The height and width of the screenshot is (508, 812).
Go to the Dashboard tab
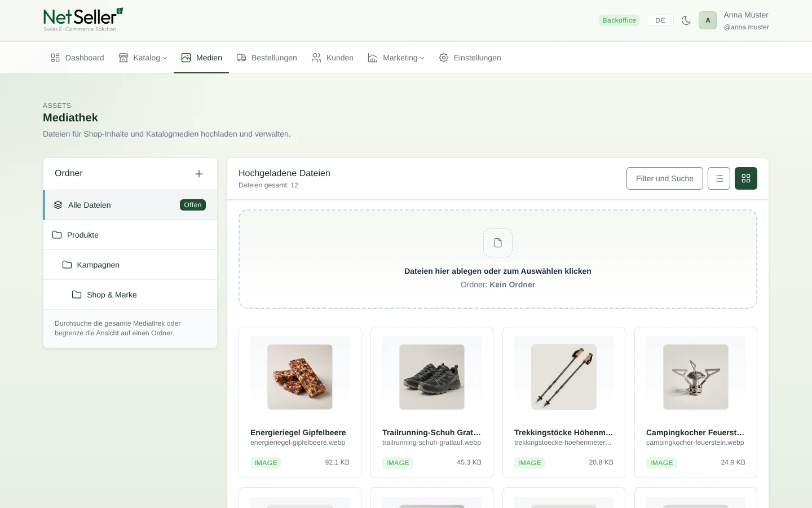click(x=77, y=58)
